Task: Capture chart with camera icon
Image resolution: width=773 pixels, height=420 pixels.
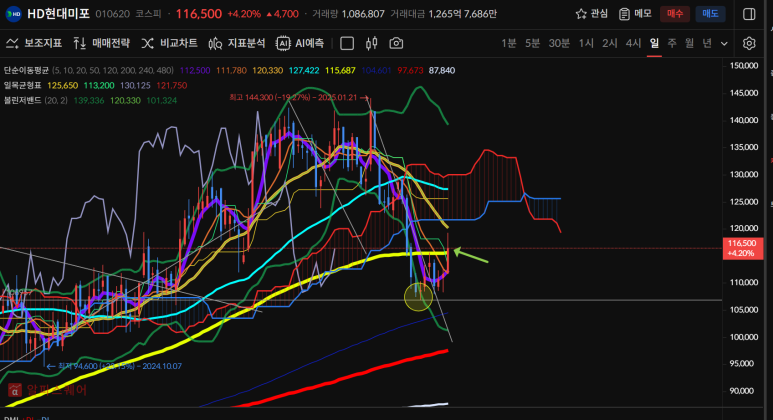Action: pos(396,43)
